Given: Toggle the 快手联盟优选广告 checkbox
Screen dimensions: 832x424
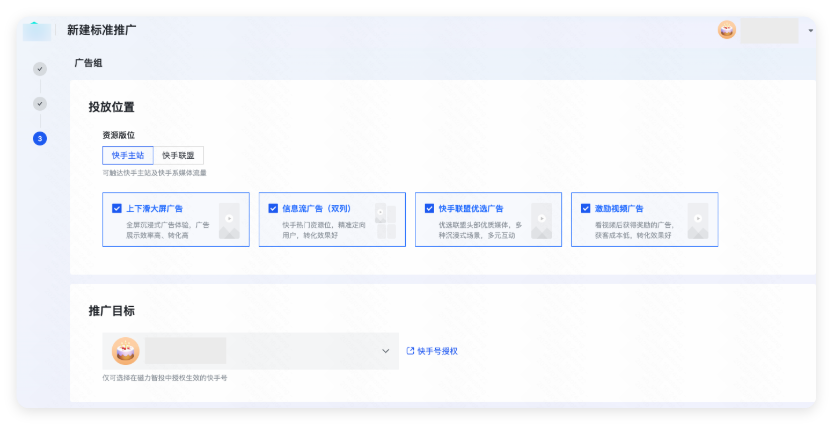Looking at the screenshot, I should coord(429,209).
